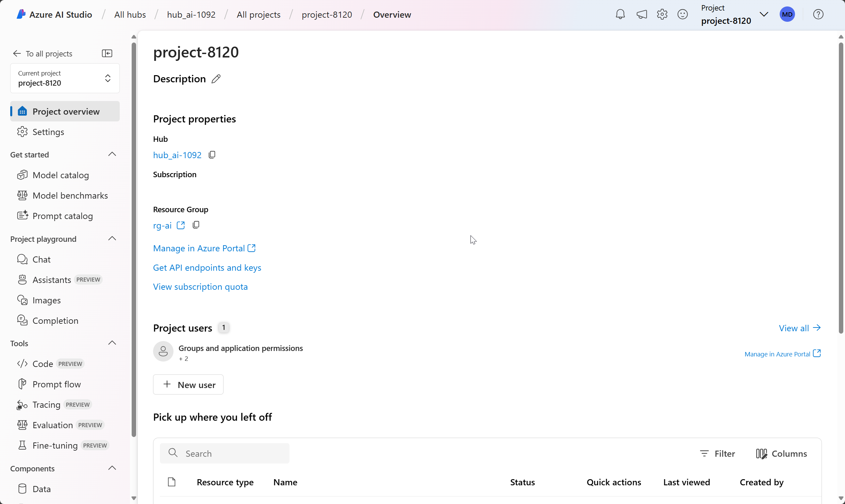
Task: Sort by Status column
Action: [x=523, y=482]
